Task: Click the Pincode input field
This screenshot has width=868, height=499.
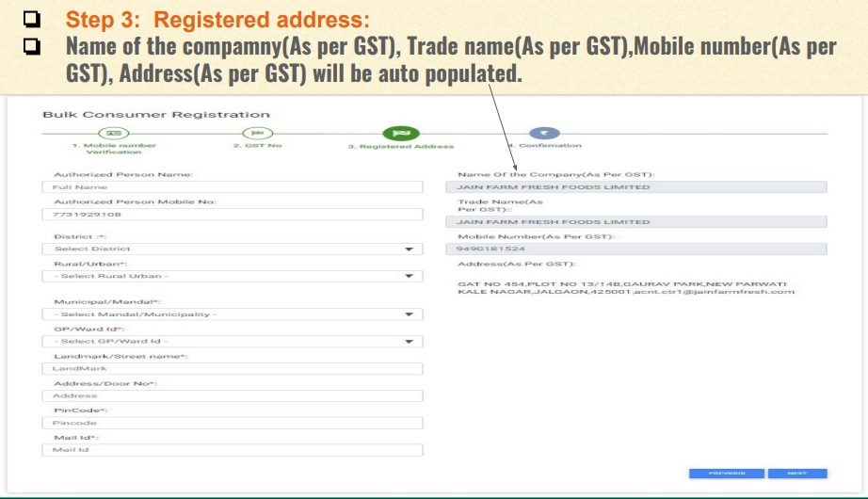Action: click(x=233, y=423)
